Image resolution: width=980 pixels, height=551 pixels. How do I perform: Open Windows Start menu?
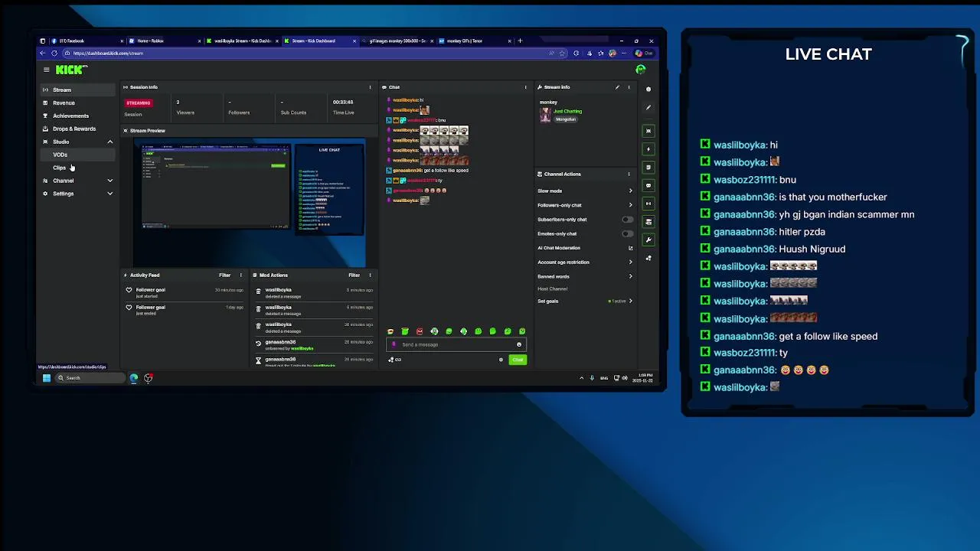point(46,378)
